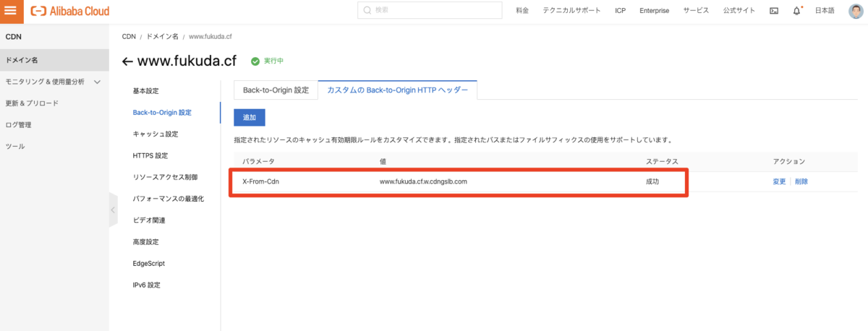The image size is (868, 331).
Task: Click the blue 追加 button
Action: click(250, 117)
